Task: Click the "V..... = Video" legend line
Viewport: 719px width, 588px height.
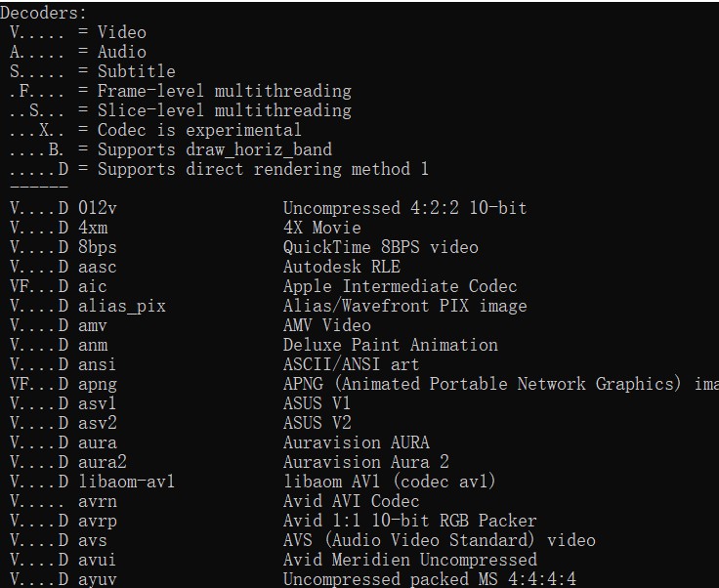Action: [x=78, y=32]
